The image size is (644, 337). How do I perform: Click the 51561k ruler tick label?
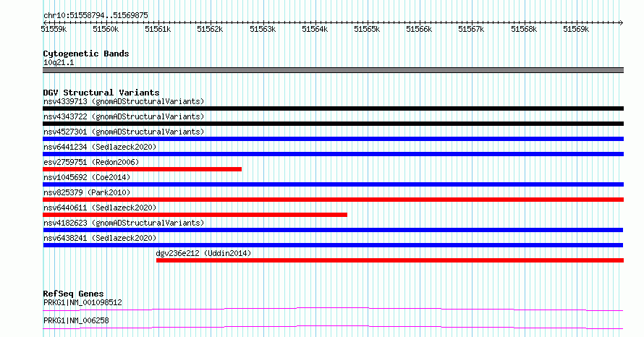tap(158, 29)
